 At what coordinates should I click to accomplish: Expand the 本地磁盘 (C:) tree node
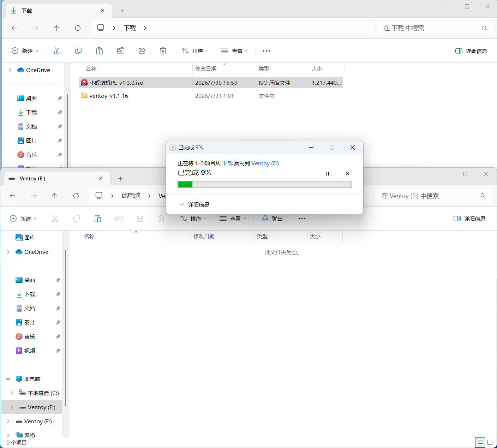(12, 393)
